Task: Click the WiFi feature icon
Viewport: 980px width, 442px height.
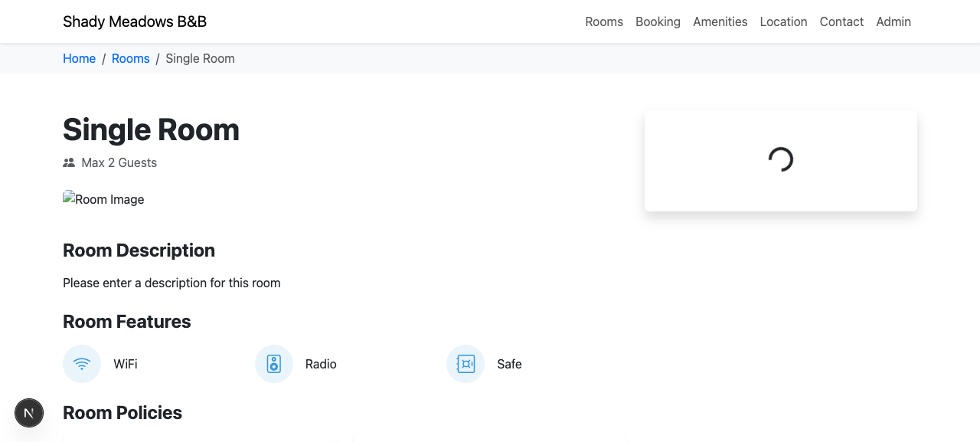Action: pyautogui.click(x=82, y=364)
